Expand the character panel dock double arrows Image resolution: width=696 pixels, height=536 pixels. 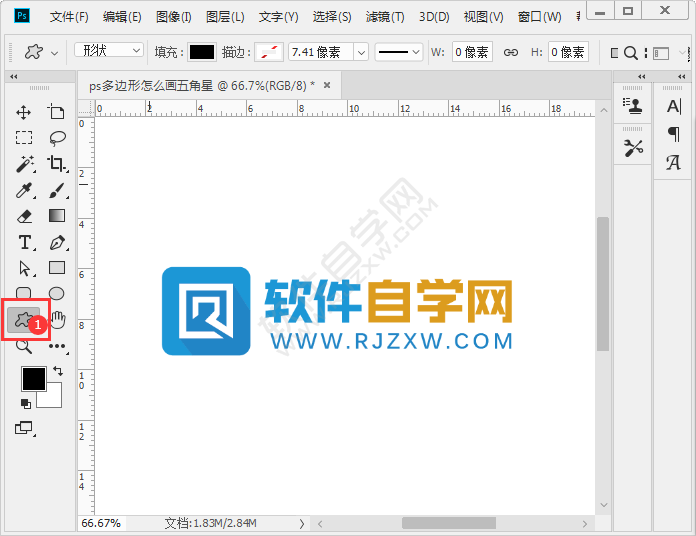682,76
